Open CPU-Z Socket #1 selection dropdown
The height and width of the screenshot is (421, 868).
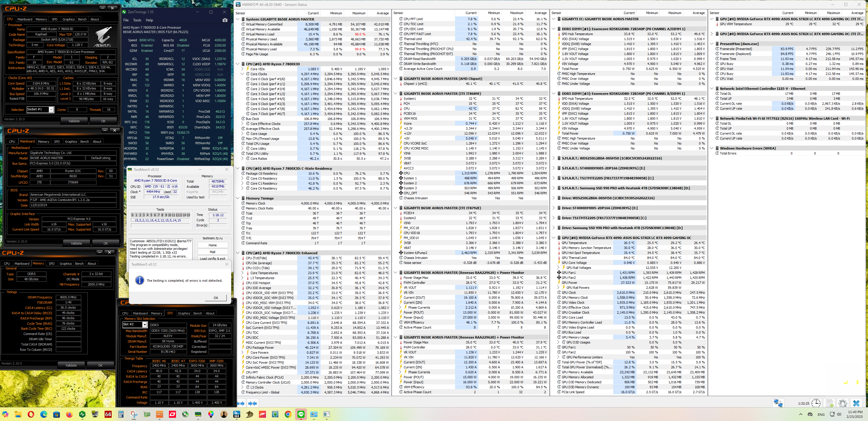pyautogui.click(x=51, y=110)
